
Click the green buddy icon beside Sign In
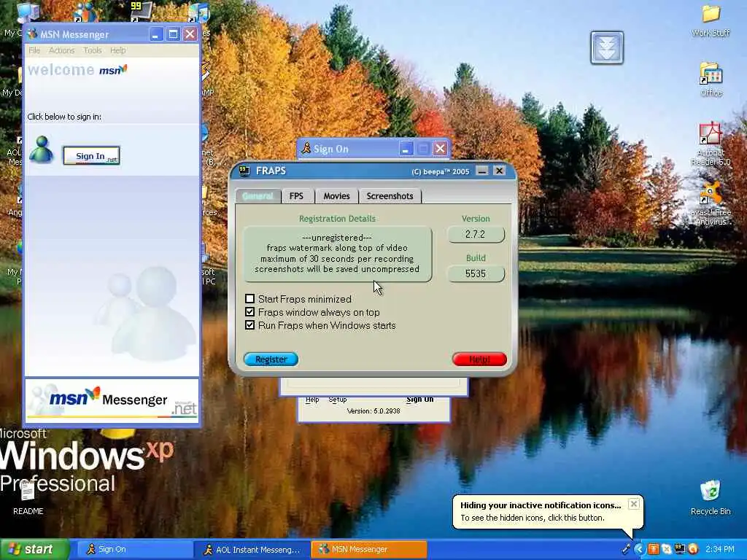(x=42, y=150)
